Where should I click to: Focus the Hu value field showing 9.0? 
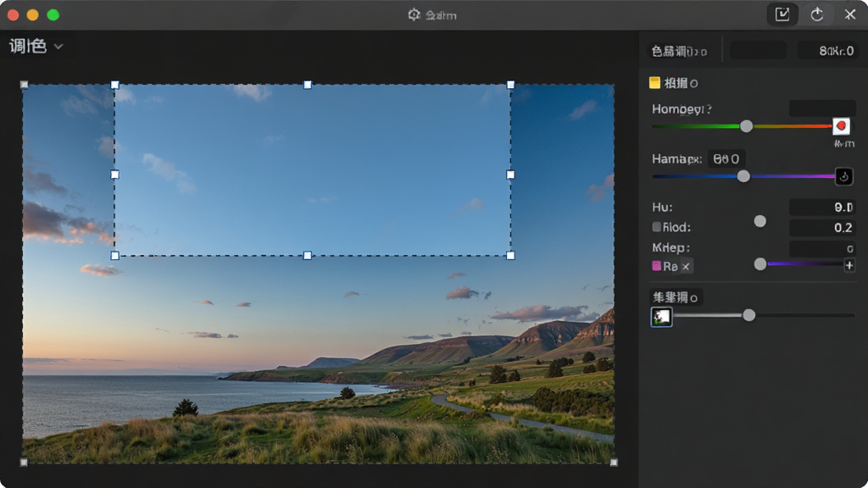822,208
